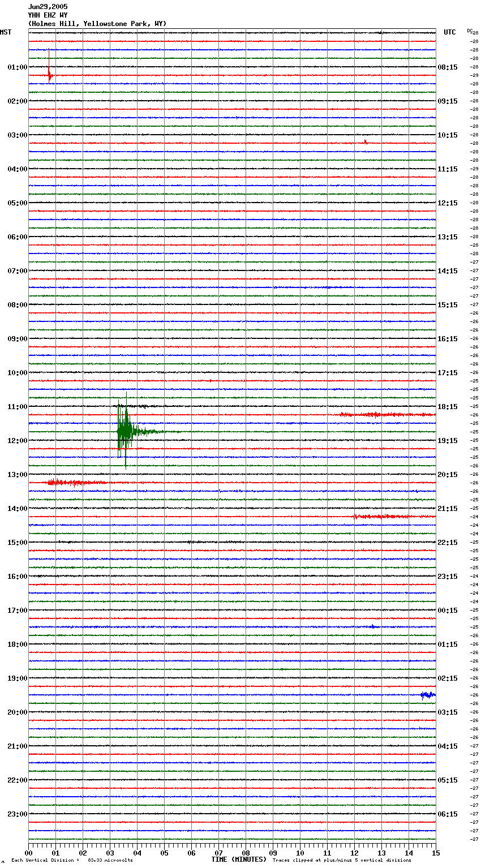
Task: Click the 07:00 MST time label
Action: (18, 271)
